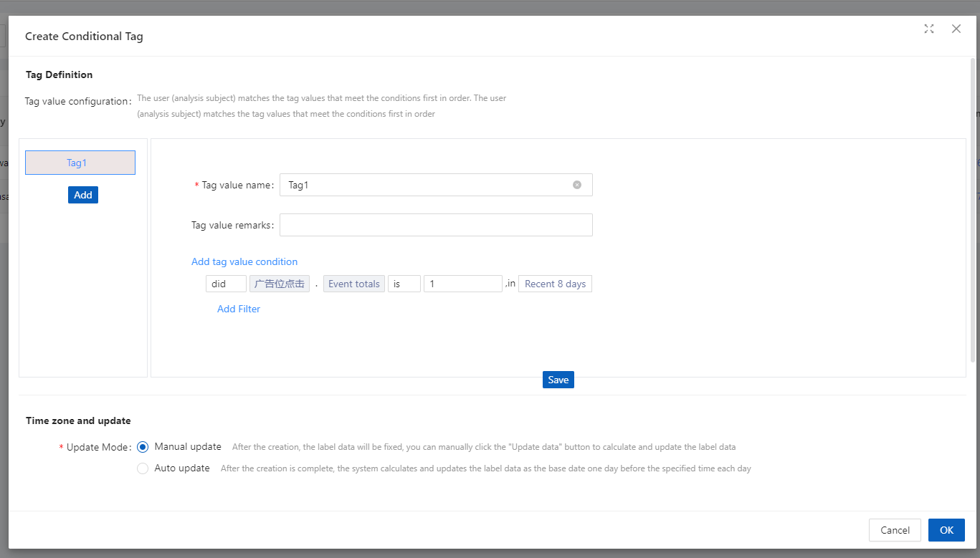
Task: Open the Recent 8 days time range picker
Action: pyautogui.click(x=555, y=284)
